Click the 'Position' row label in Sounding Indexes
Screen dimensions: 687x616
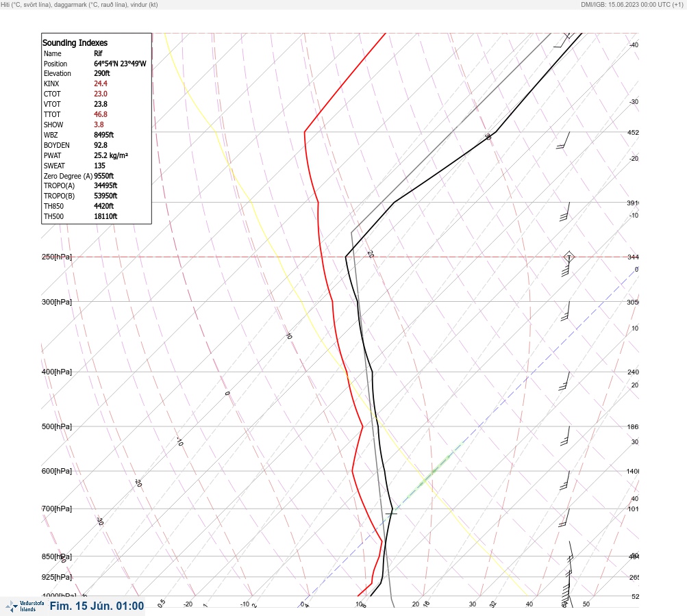55,64
